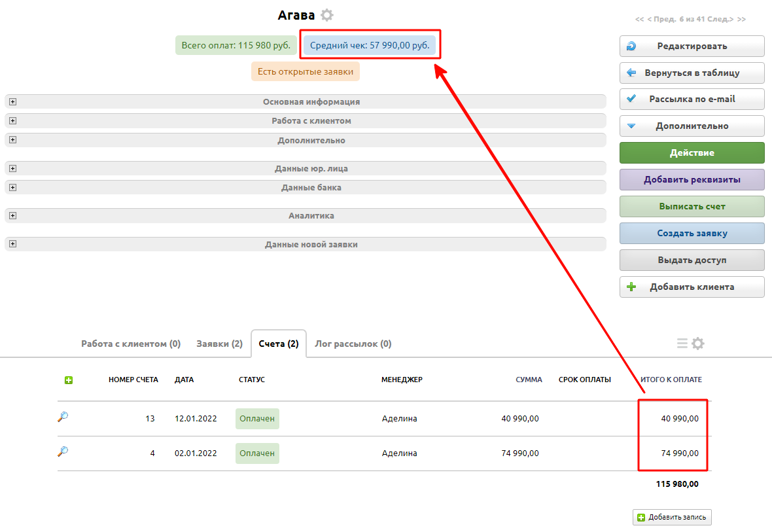This screenshot has width=772, height=532.
Task: Sort by ИТОГО К ОПЛАТЕ column header
Action: pyautogui.click(x=671, y=380)
